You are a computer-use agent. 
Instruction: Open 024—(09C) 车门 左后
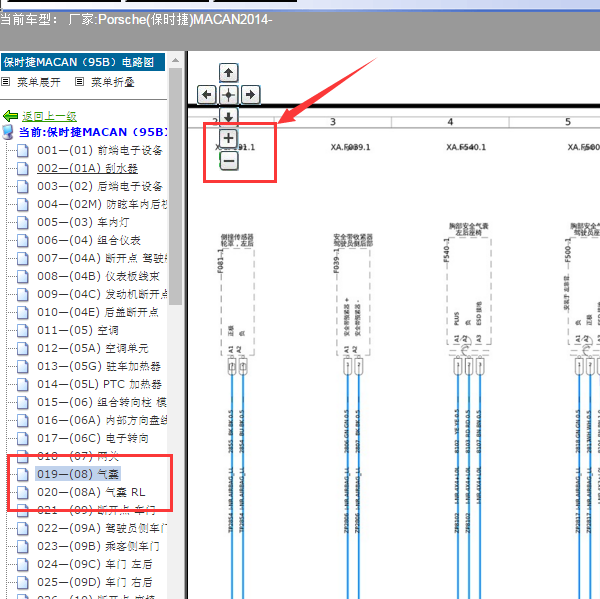tap(95, 565)
